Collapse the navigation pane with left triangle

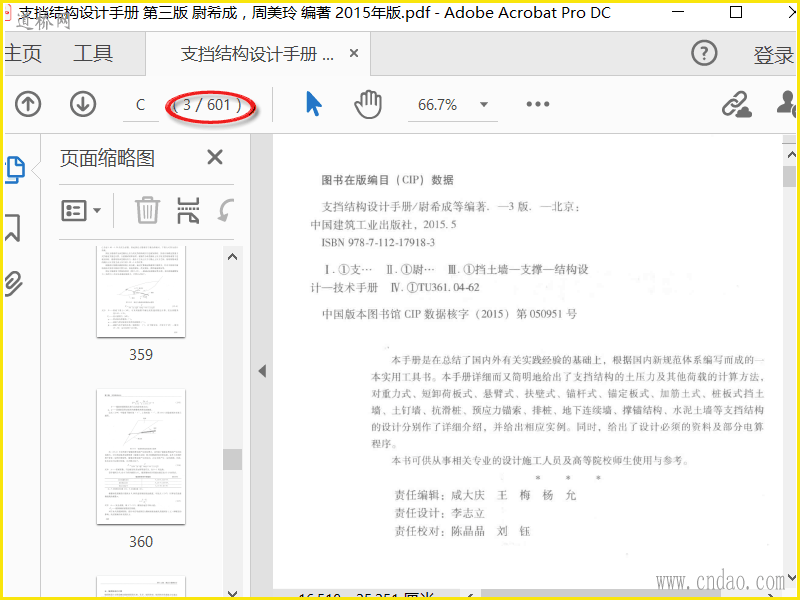pos(262,371)
